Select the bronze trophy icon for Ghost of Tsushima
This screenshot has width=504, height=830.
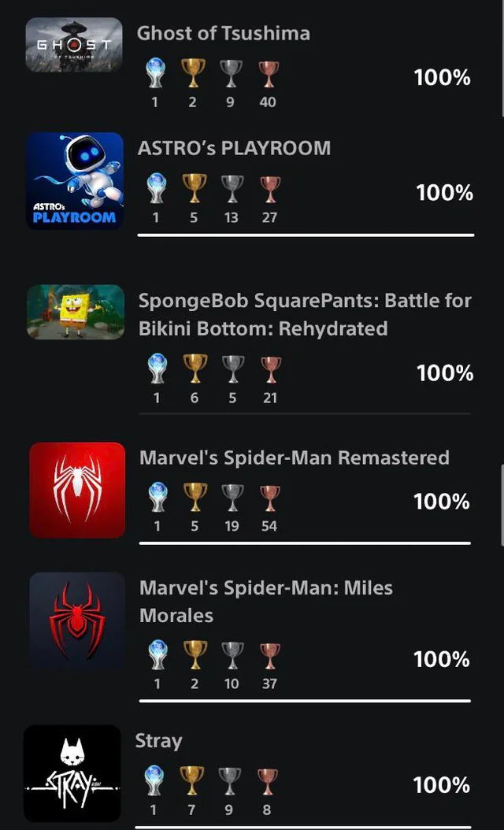point(269,74)
